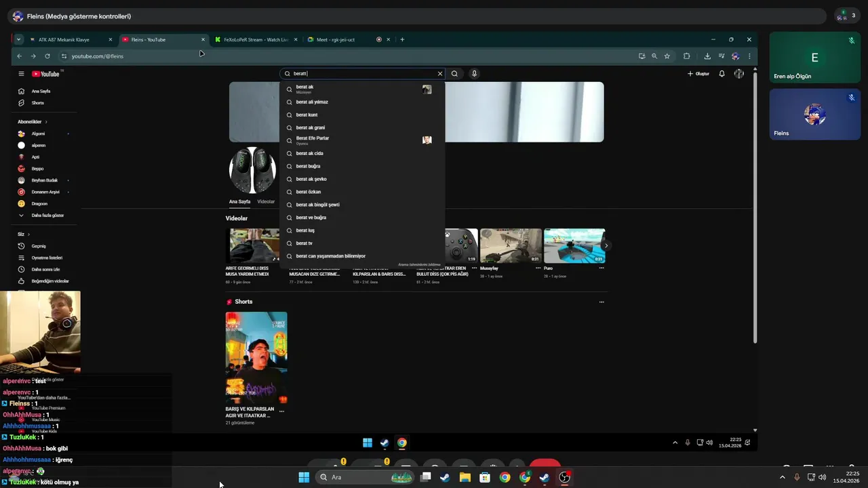Viewport: 868px width, 488px height.
Task: Open Algomi subscription channel
Action: coord(38,134)
